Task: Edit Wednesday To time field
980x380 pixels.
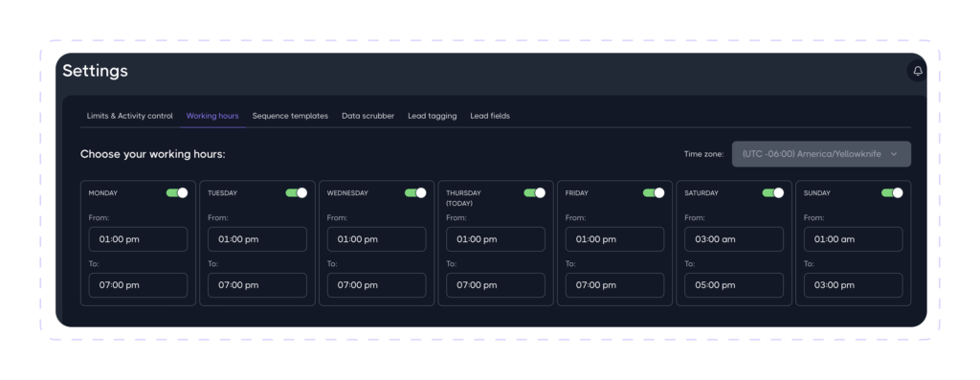Action: (377, 285)
